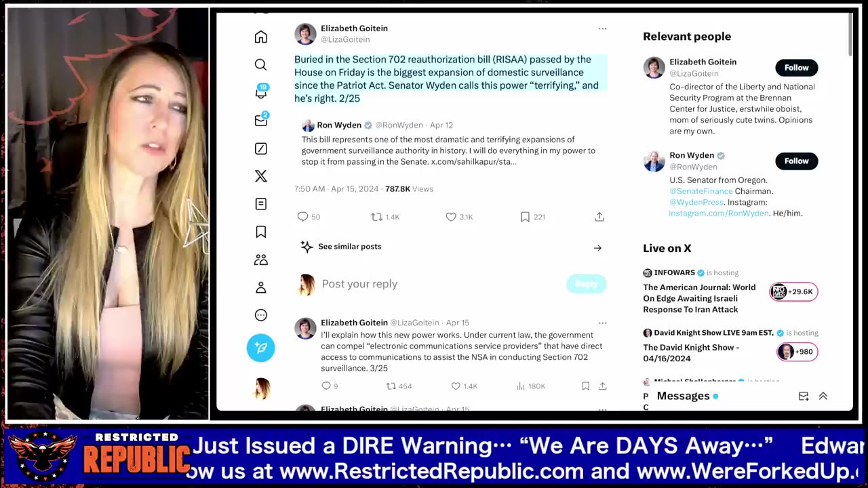
Task: Open Notifications bell with 19 badge
Action: click(260, 92)
